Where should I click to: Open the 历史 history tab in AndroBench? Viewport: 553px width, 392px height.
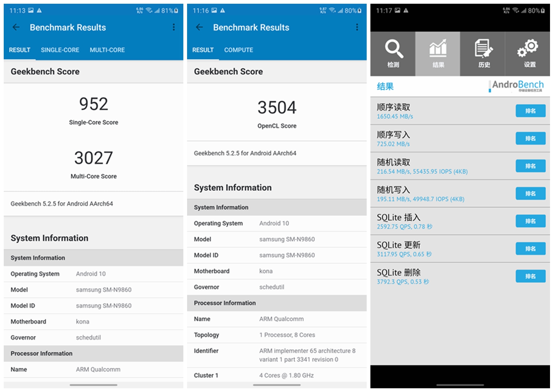point(483,54)
